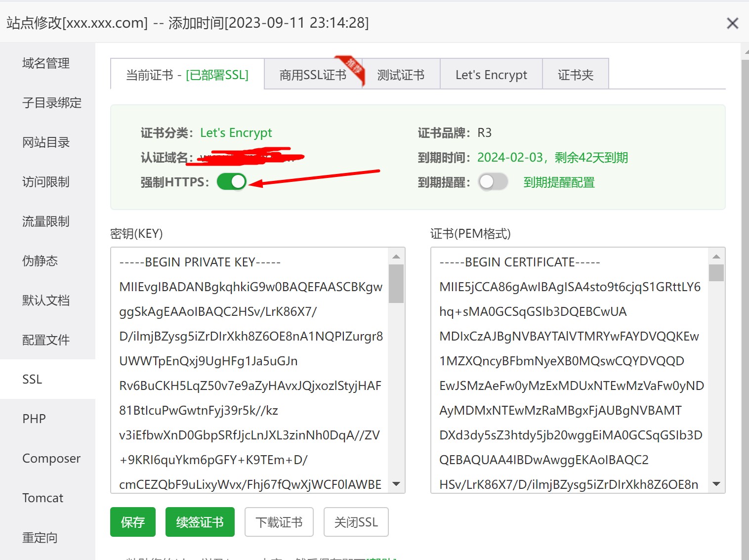
Task: Click inside the 密钥(KEY) text area
Action: point(250,370)
